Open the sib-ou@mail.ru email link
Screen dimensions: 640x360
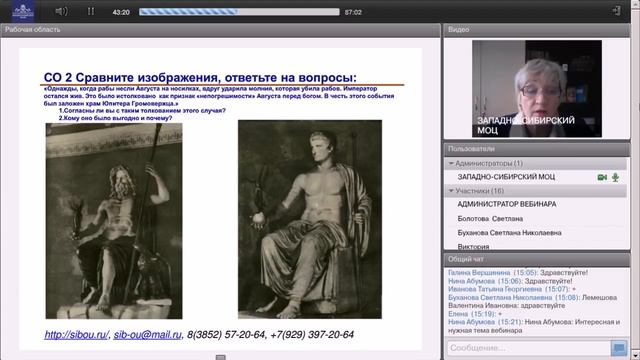coord(147,335)
